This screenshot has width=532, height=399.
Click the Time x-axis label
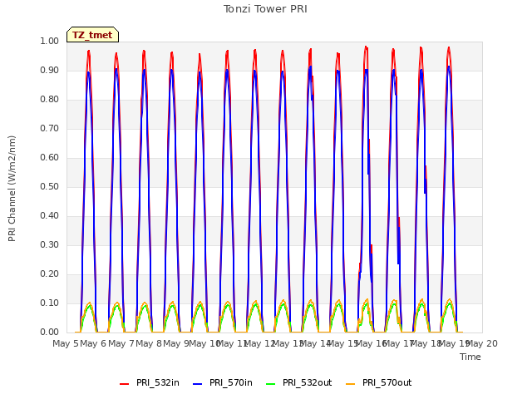[x=470, y=357]
